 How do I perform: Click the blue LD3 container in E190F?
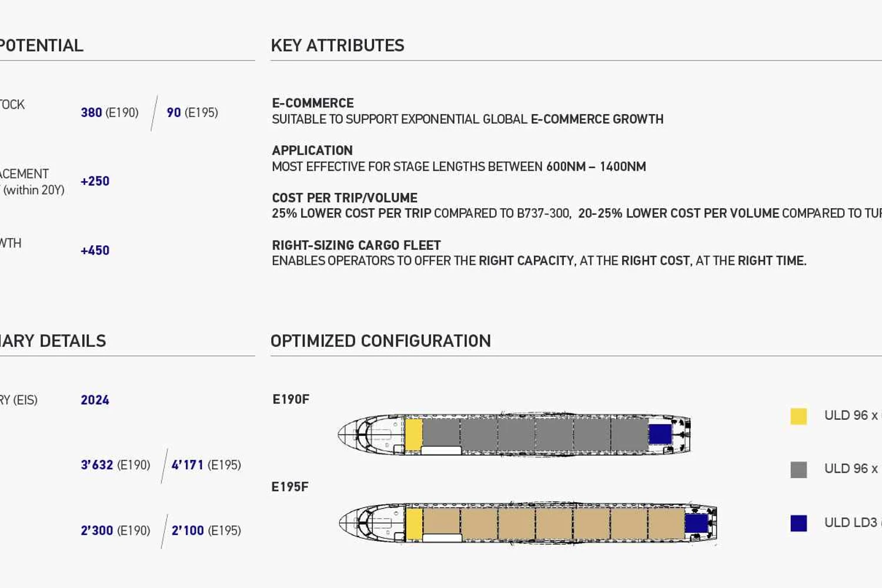pos(660,434)
